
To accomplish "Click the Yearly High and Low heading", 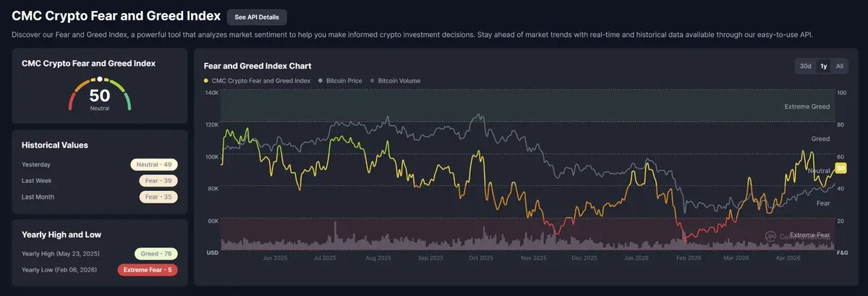I will (61, 234).
